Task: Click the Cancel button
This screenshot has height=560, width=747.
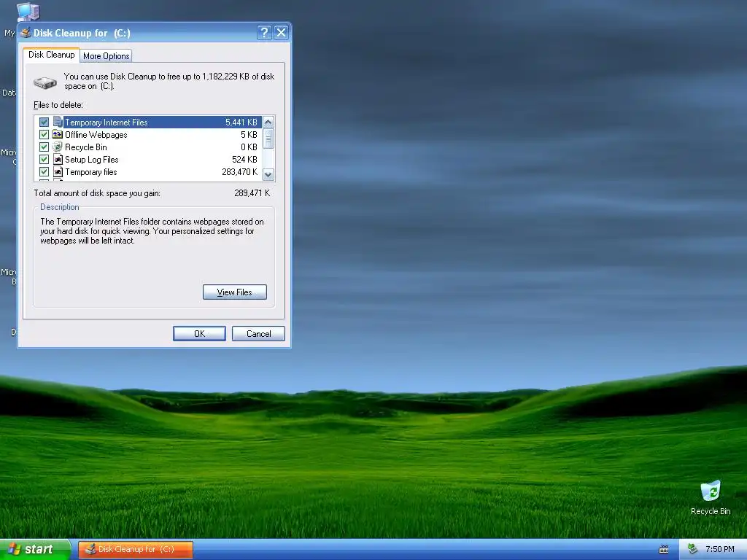Action: (x=259, y=333)
